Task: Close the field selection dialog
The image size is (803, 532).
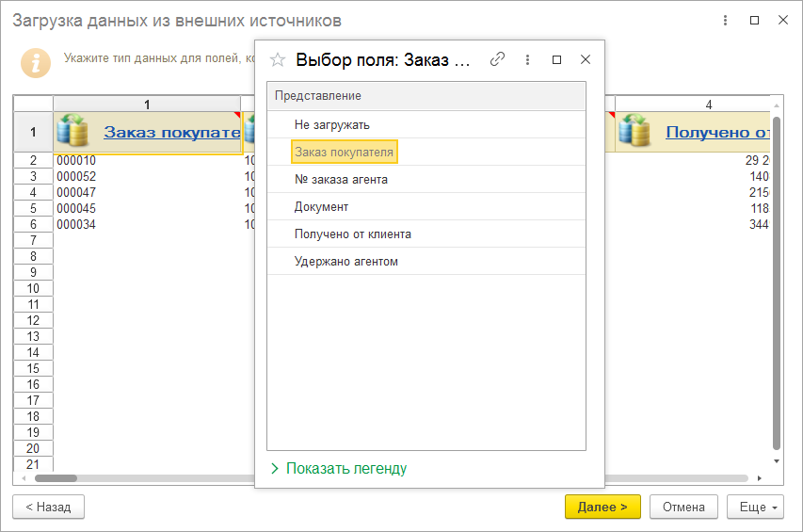Action: coord(586,59)
